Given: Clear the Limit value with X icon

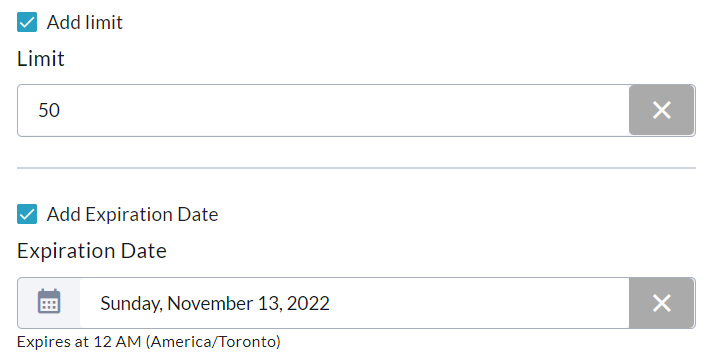Looking at the screenshot, I should [662, 110].
